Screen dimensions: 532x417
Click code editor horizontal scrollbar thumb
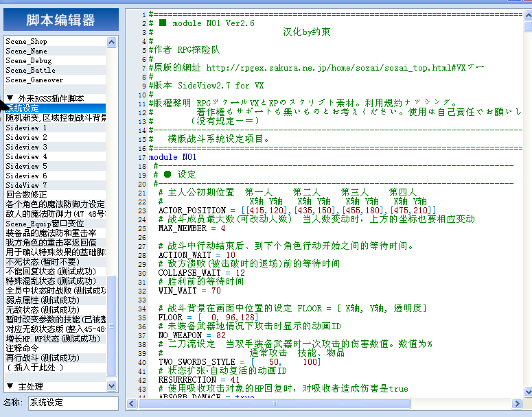pos(275,403)
